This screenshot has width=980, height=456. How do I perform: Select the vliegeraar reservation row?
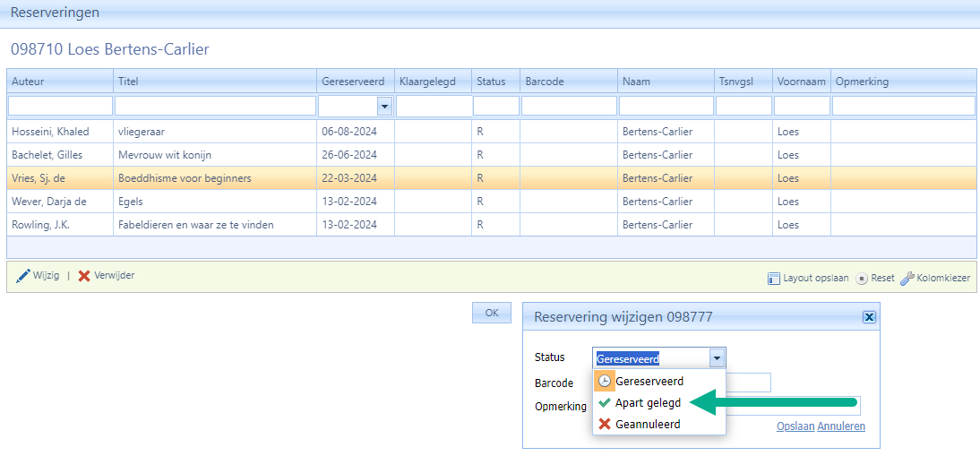215,132
